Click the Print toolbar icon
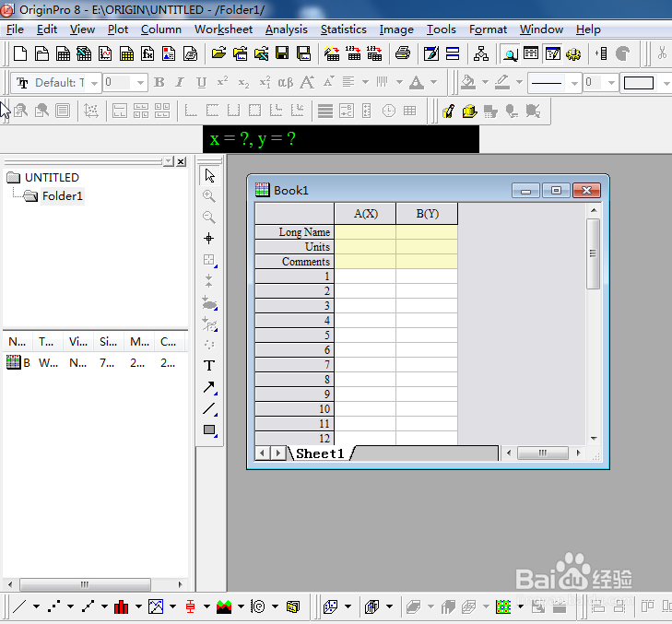 (x=403, y=53)
